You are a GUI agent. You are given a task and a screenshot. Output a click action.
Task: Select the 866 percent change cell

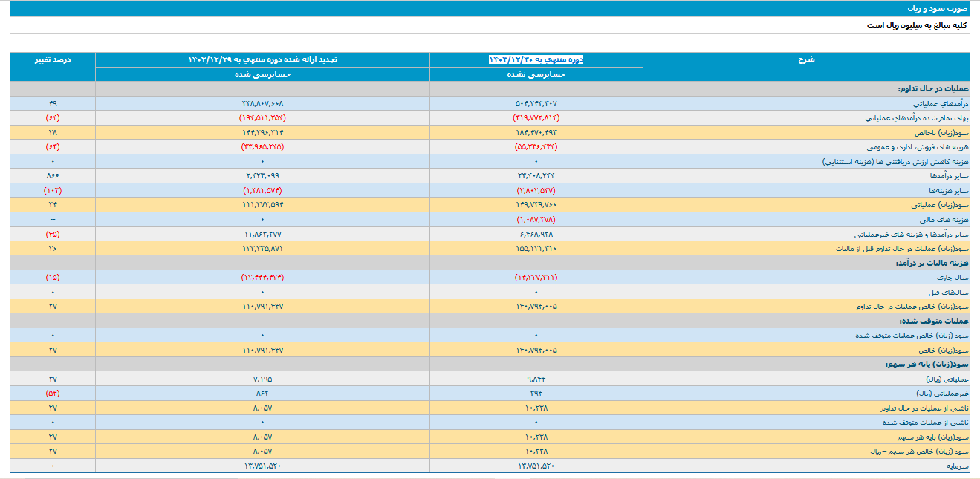click(x=53, y=176)
